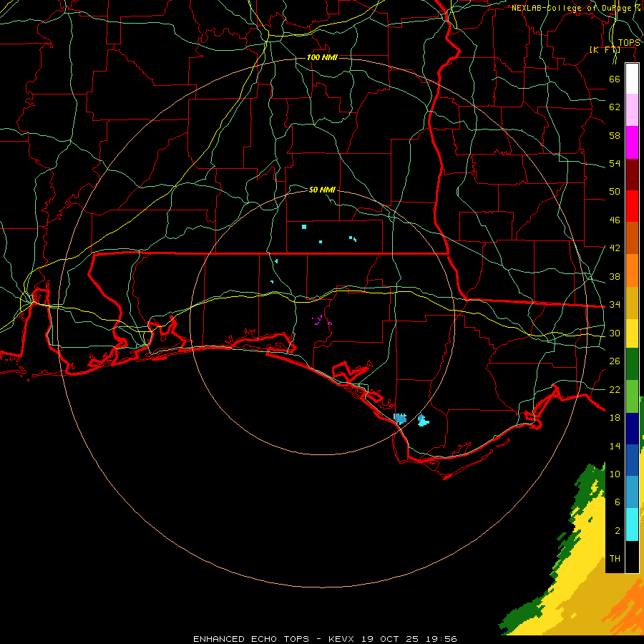Click the navy 14-18 kft legend swatch
This screenshot has height=644, width=644.
pyautogui.click(x=632, y=429)
